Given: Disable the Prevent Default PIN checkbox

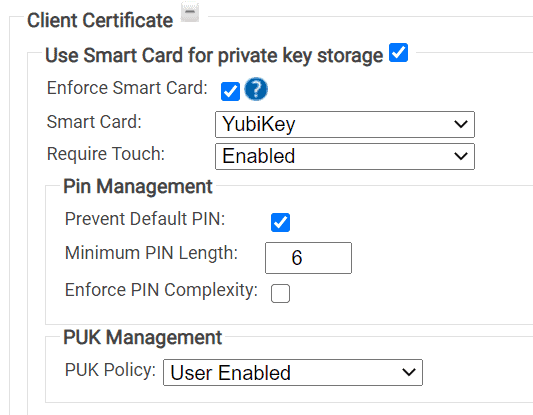Looking at the screenshot, I should 280,222.
